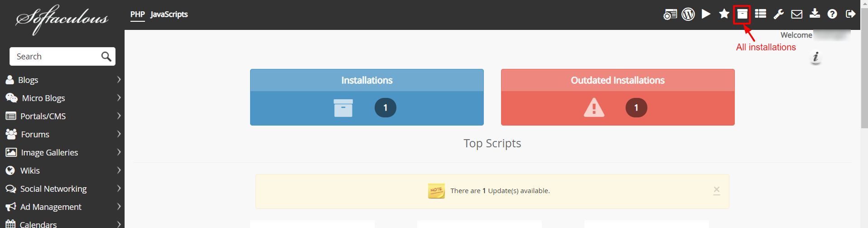Expand the Forums category

[63, 134]
